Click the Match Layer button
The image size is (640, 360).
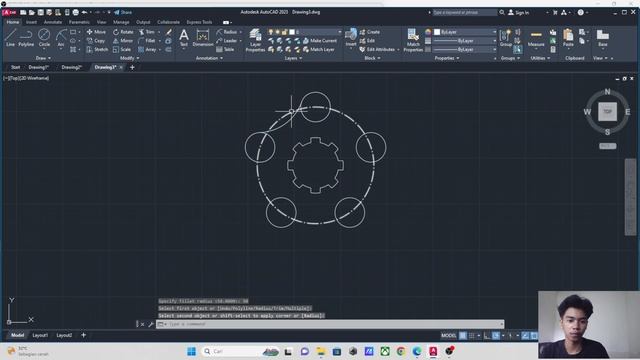[x=318, y=49]
